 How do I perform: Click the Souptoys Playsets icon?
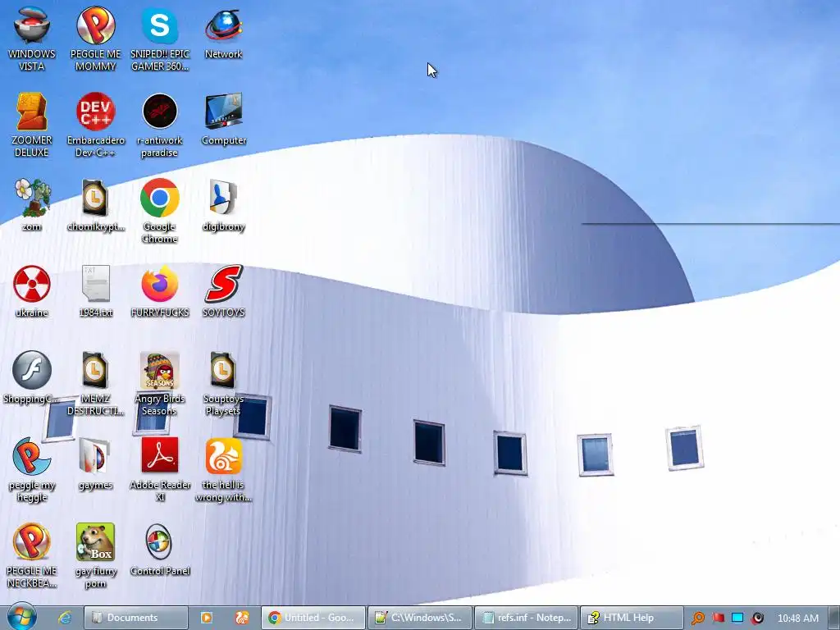tap(223, 383)
